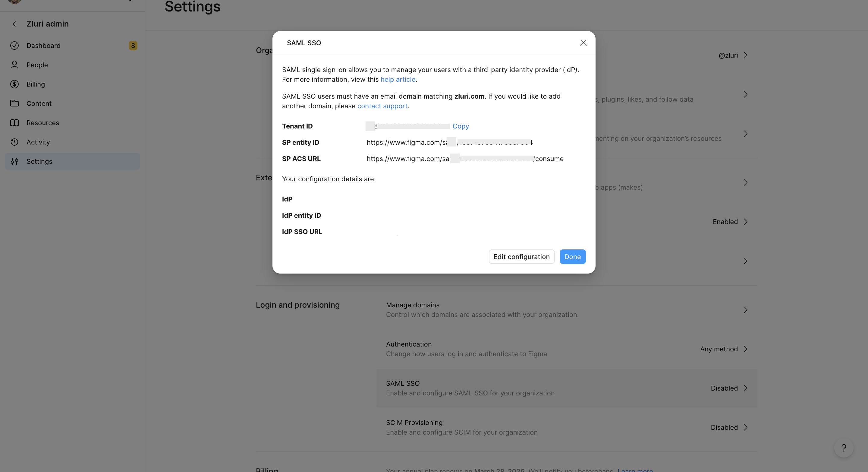The image size is (868, 472).
Task: Click the Resources book icon
Action: click(14, 123)
